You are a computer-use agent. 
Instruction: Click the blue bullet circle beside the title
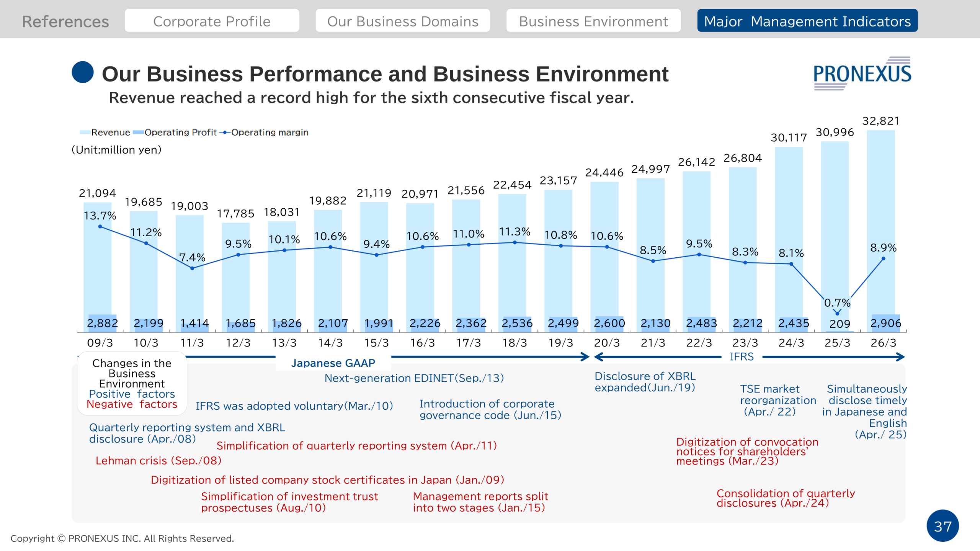click(83, 72)
